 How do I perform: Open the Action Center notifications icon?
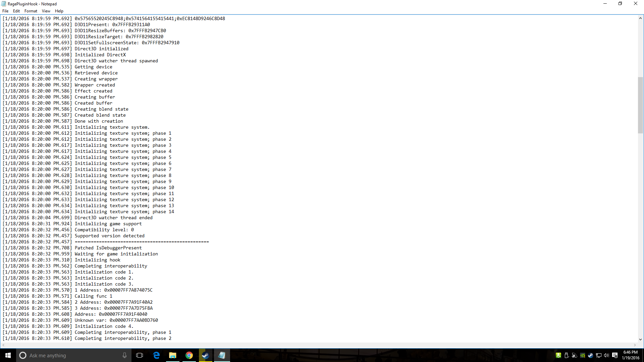click(615, 355)
